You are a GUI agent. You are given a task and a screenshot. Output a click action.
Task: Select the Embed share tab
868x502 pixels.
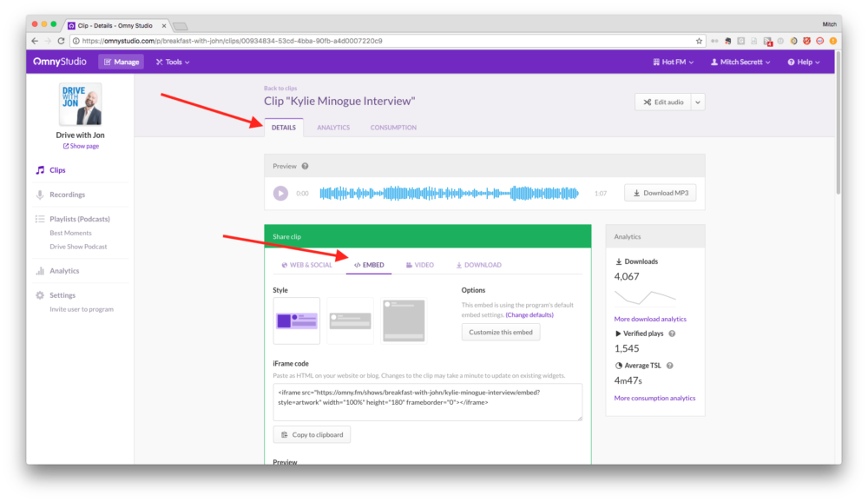(369, 265)
